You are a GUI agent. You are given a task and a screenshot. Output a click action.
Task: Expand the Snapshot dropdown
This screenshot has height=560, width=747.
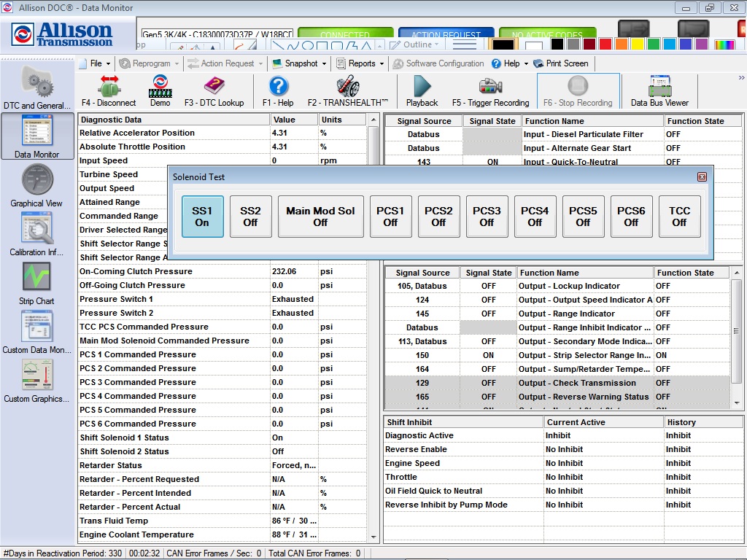tap(299, 63)
